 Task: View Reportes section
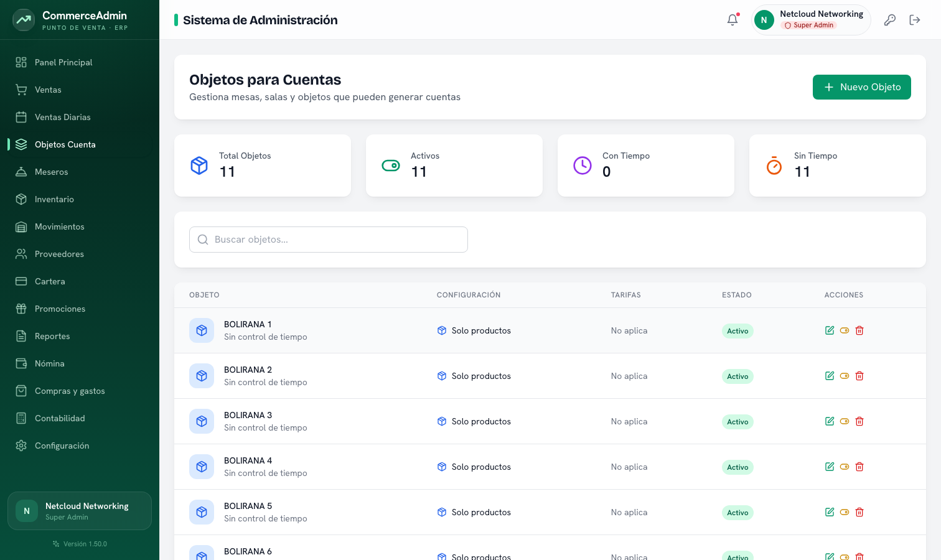80,336
